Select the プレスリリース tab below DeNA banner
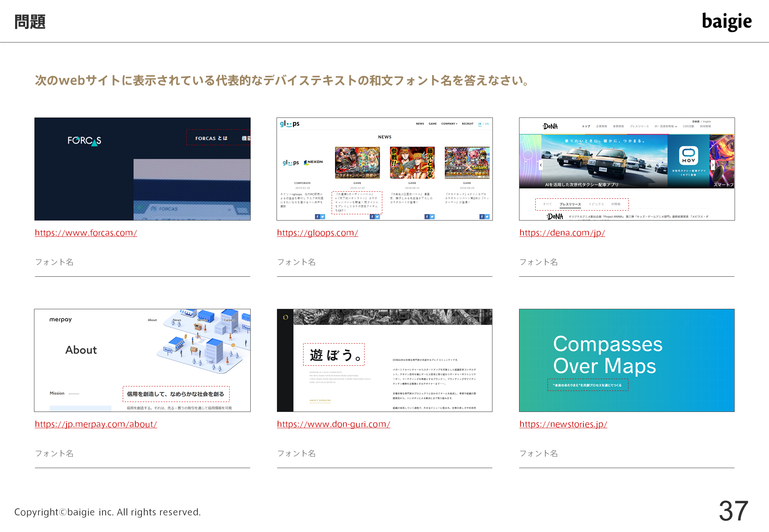 pyautogui.click(x=570, y=204)
